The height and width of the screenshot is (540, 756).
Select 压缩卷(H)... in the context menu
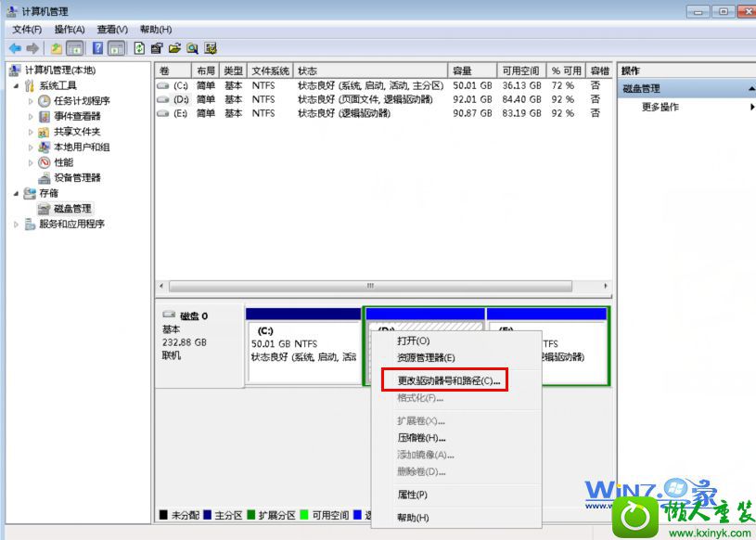tap(456, 438)
